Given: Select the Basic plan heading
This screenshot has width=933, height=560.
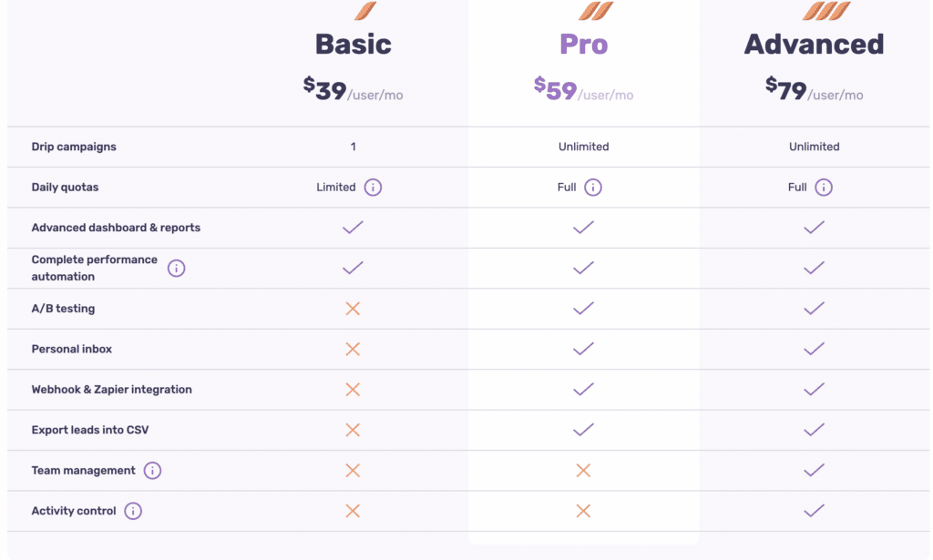Looking at the screenshot, I should [x=354, y=45].
